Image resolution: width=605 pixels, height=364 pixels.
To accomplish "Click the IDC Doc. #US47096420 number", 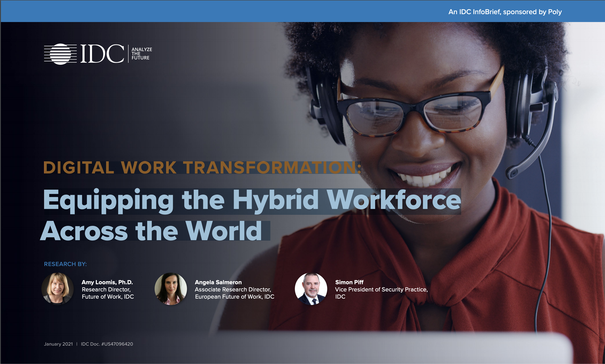I will [x=107, y=344].
